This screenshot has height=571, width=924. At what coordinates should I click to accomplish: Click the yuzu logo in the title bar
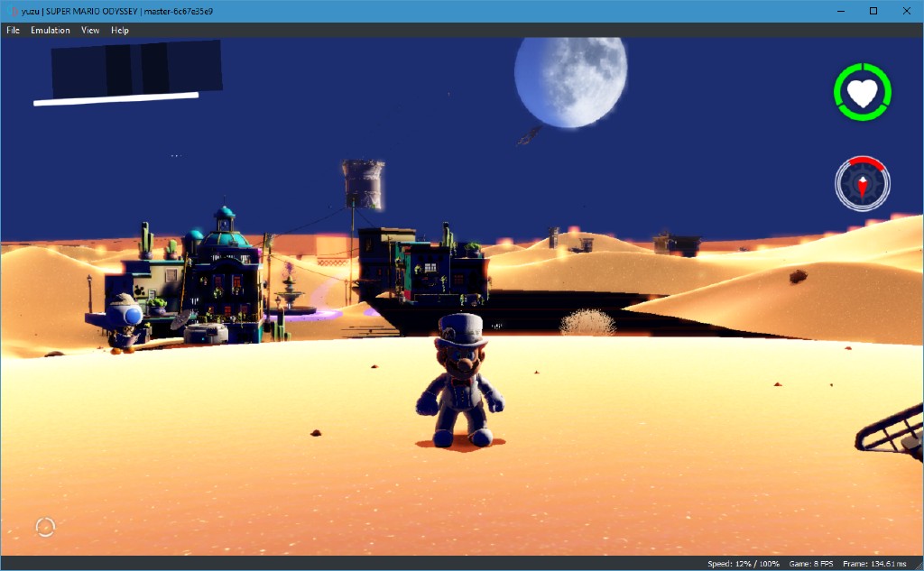[x=11, y=11]
